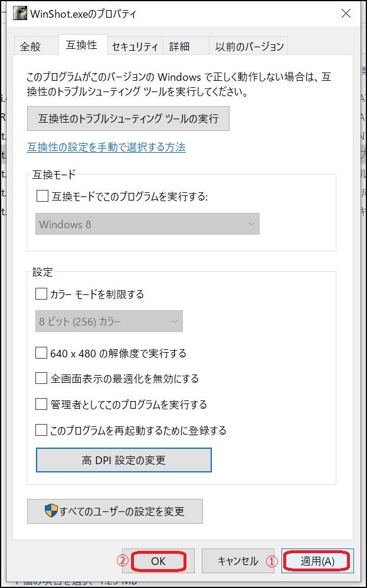Go to the 詳細 tab
Screen dimensions: 367x588
(x=179, y=46)
